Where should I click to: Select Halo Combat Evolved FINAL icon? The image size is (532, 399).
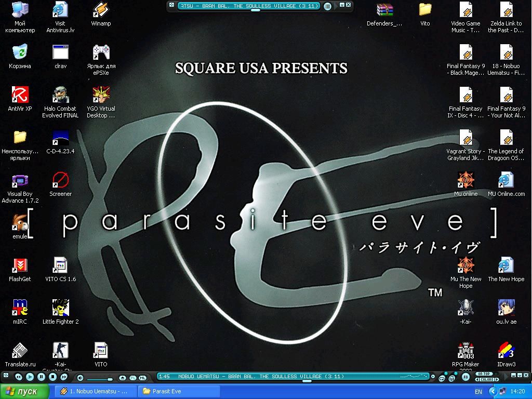[60, 102]
